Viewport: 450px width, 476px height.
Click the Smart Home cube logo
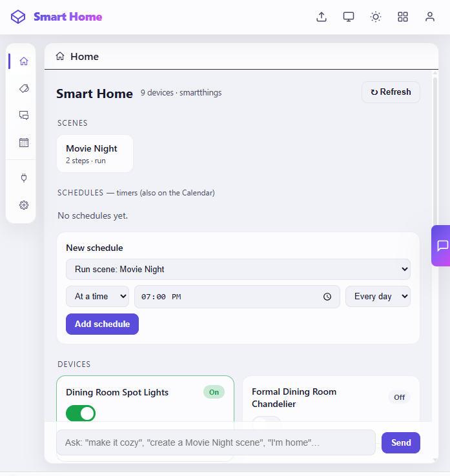tap(18, 17)
